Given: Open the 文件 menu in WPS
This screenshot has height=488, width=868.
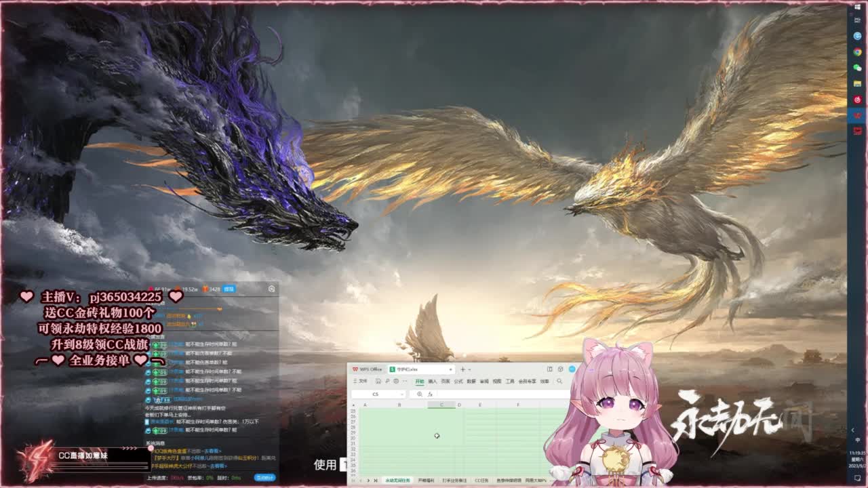Looking at the screenshot, I should pyautogui.click(x=361, y=381).
